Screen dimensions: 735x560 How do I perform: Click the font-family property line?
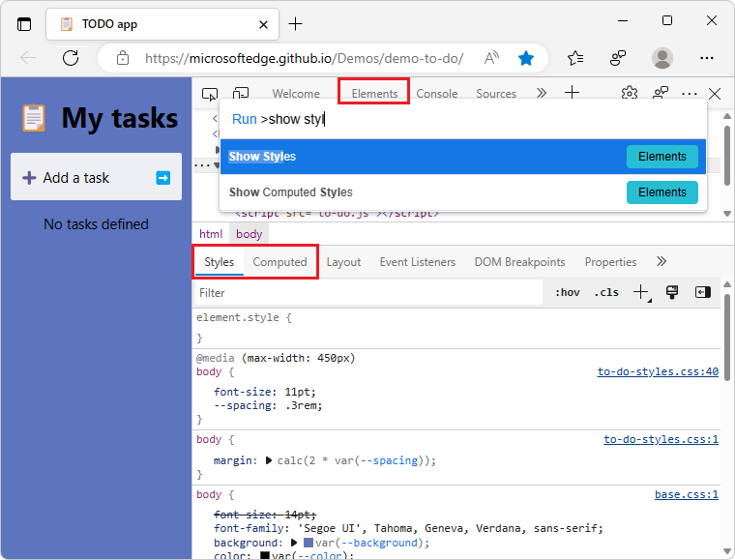pyautogui.click(x=408, y=529)
